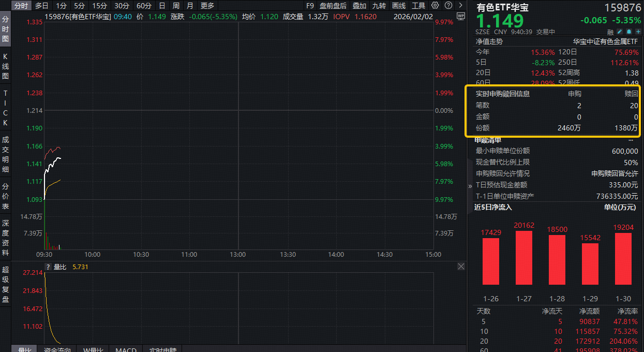
Task: Switch to the MACD indicator tab
Action: point(126,350)
